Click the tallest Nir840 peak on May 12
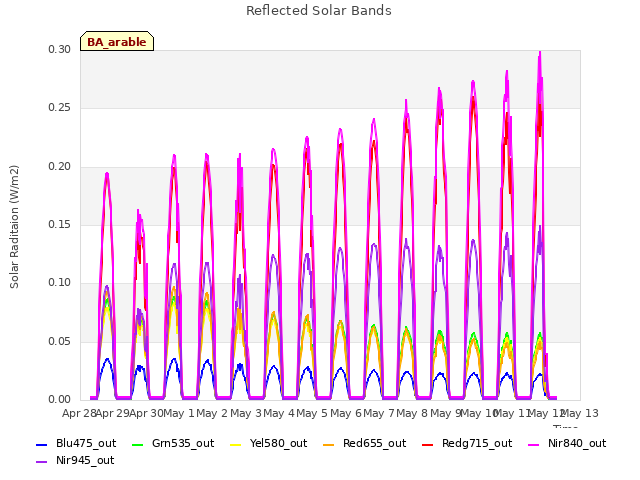 tap(540, 53)
